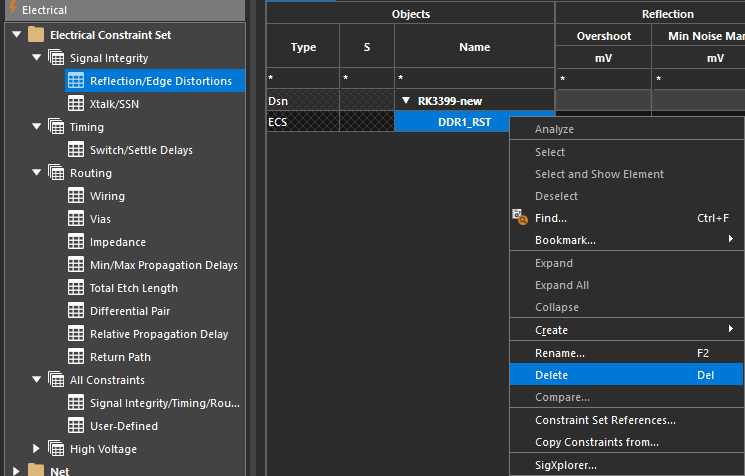745x476 pixels.
Task: Collapse the RK3399-new design row
Action: coord(406,101)
